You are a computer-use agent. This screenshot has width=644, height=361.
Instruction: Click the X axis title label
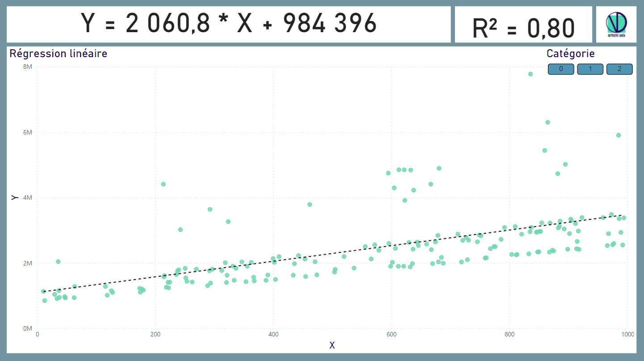pyautogui.click(x=332, y=345)
